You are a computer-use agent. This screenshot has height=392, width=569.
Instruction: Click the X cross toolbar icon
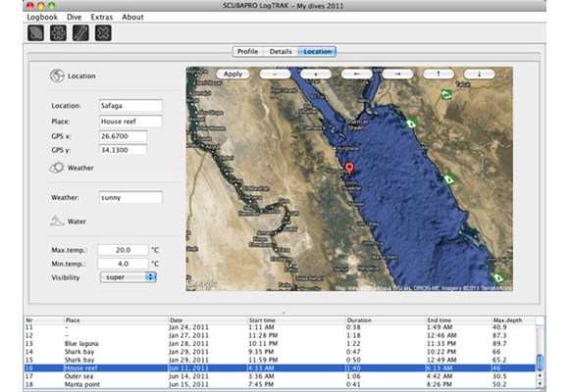click(x=103, y=33)
